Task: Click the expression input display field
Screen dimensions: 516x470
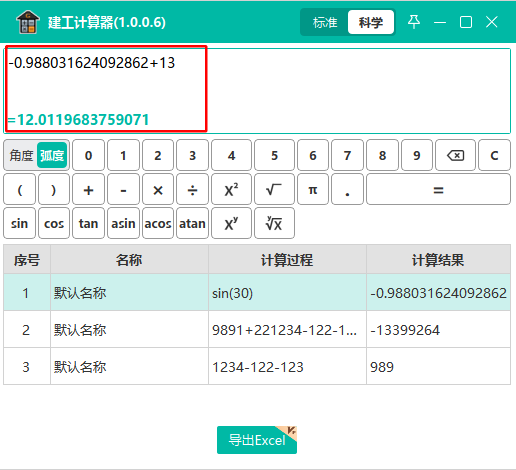Action: pos(257,91)
